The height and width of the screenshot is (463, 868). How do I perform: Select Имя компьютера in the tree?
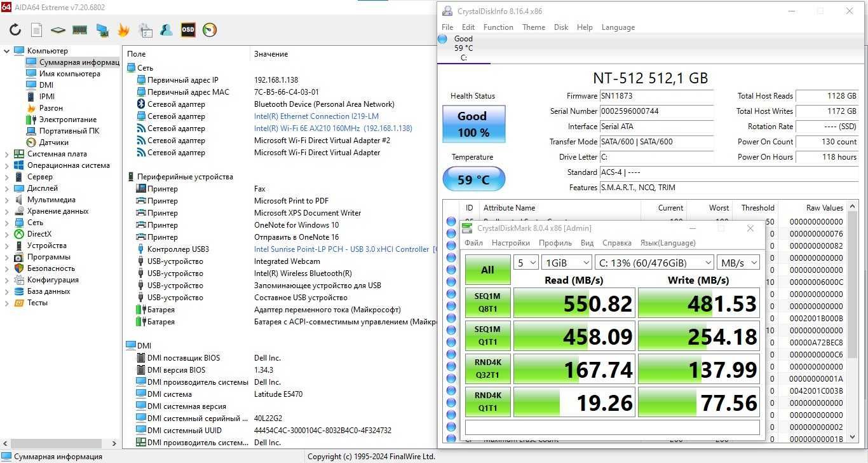pyautogui.click(x=70, y=74)
